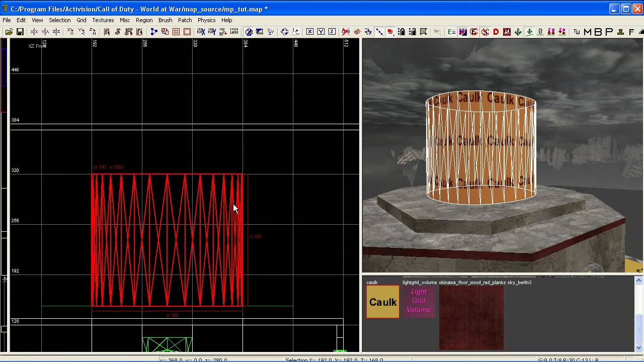This screenshot has width=644, height=362.
Task: Click the Tw toolbar button
Action: pos(577,32)
